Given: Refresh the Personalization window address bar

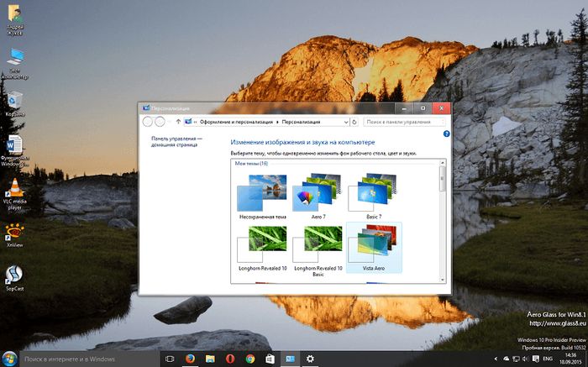Looking at the screenshot, I should tap(354, 122).
